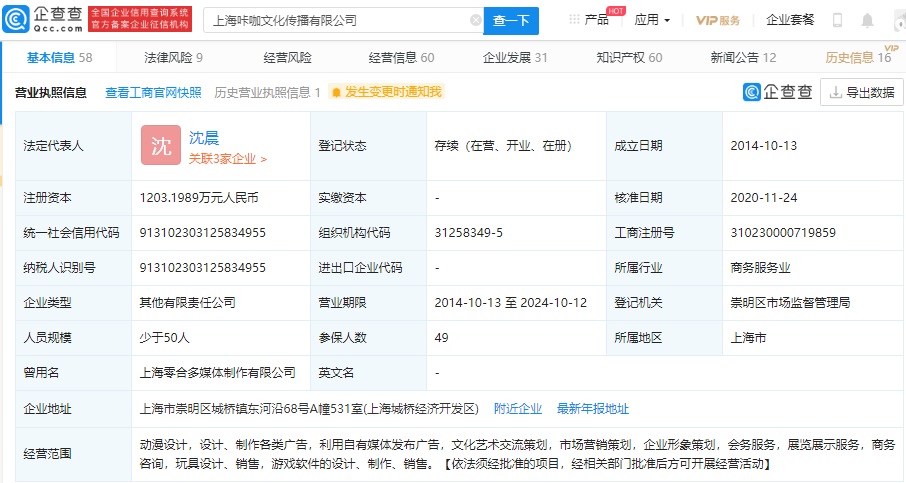Switch to 新闻公告 tab
This screenshot has width=906, height=483.
tap(743, 57)
